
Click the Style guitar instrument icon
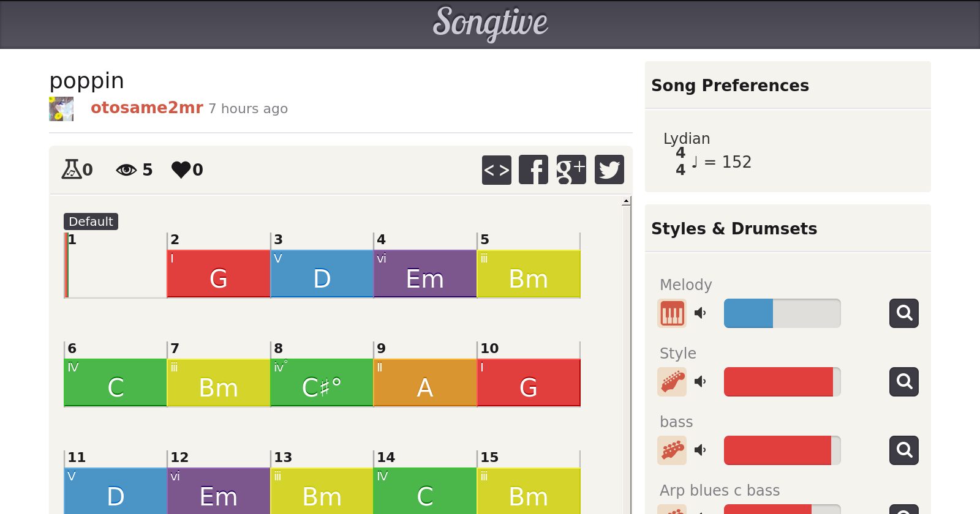672,382
